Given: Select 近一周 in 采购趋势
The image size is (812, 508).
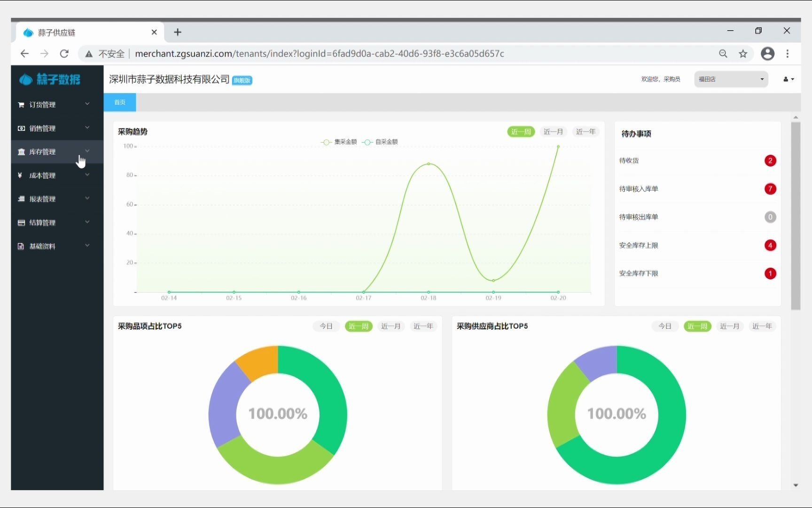Looking at the screenshot, I should click(521, 132).
